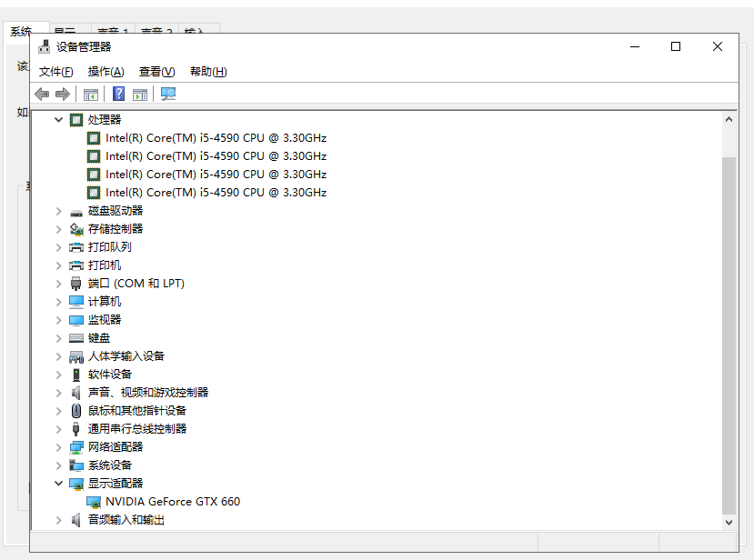
Task: Select 声音、视频和游戏控制器 tree item
Action: coord(148,393)
